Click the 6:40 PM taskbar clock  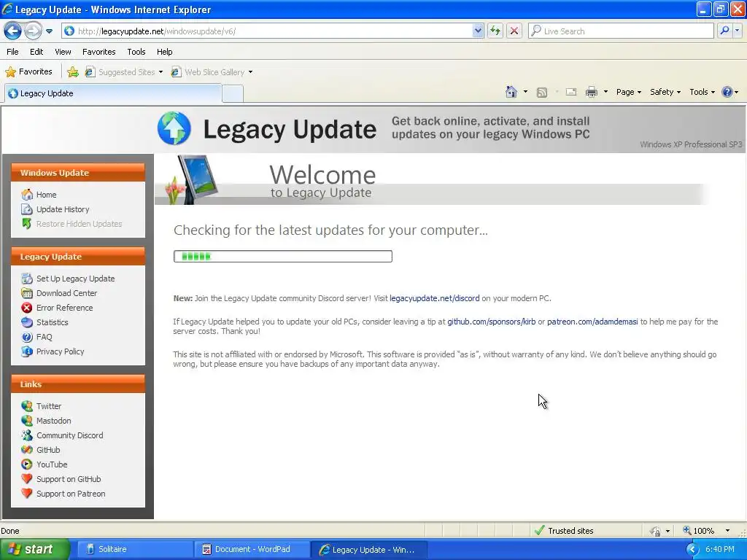(720, 550)
